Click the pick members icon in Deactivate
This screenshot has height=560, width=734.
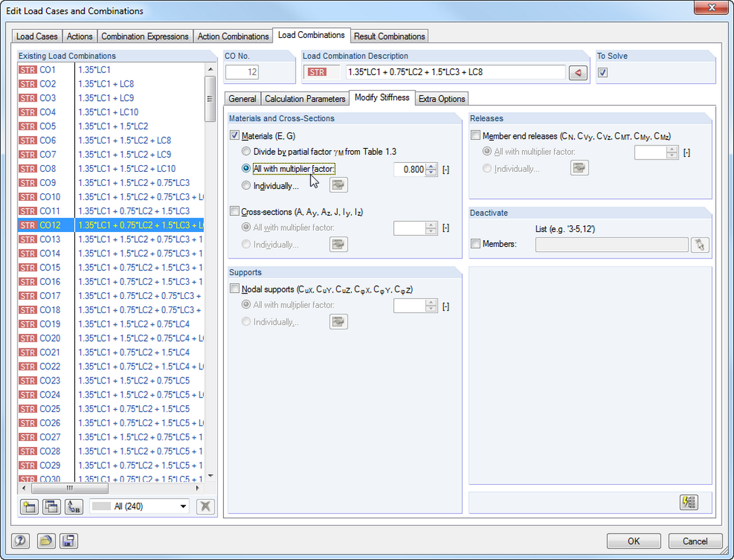699,245
